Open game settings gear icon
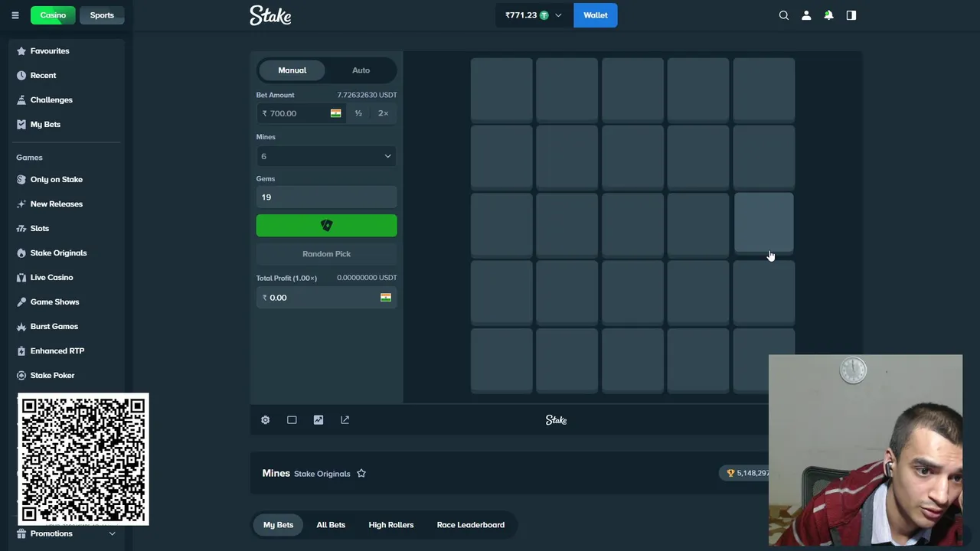Screen dimensions: 980x551 point(265,419)
